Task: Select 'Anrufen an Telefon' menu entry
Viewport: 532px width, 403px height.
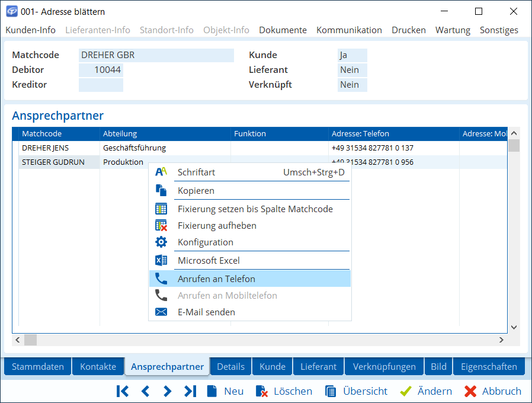Action: (x=216, y=279)
